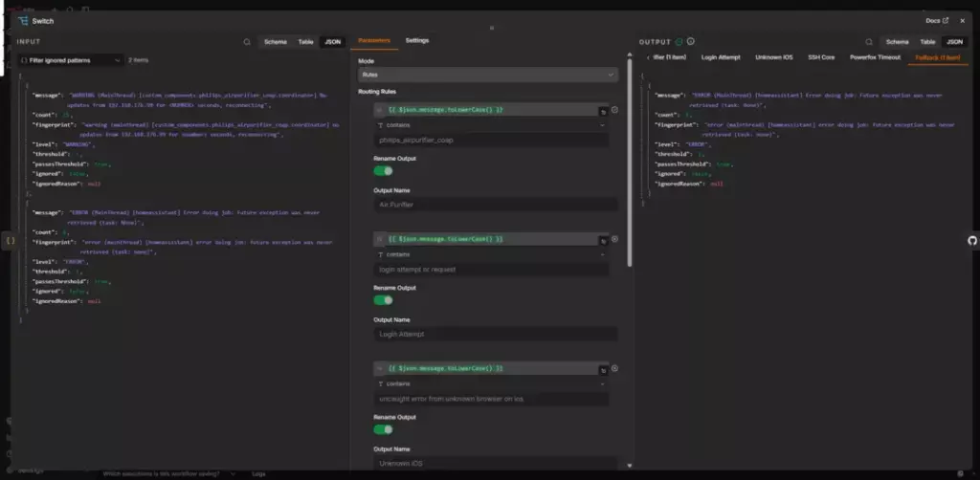Screen dimensions: 980x480
Task: Click third rule expression field
Action: (491, 368)
